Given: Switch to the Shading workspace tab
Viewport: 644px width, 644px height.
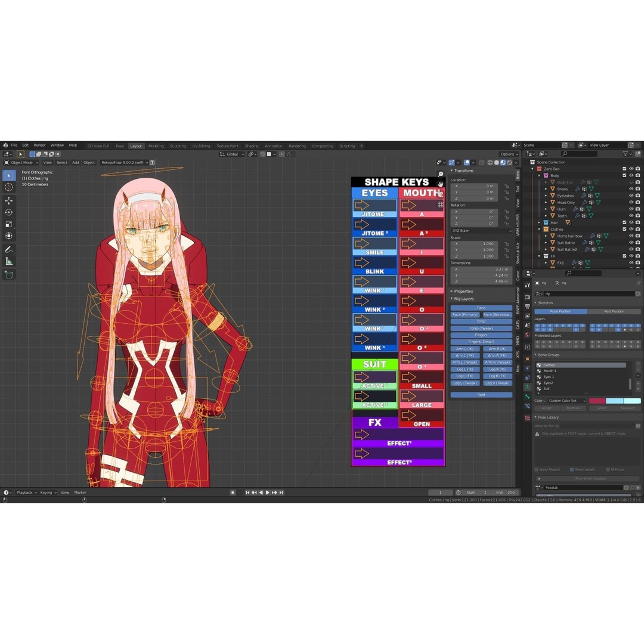Looking at the screenshot, I should tap(252, 146).
